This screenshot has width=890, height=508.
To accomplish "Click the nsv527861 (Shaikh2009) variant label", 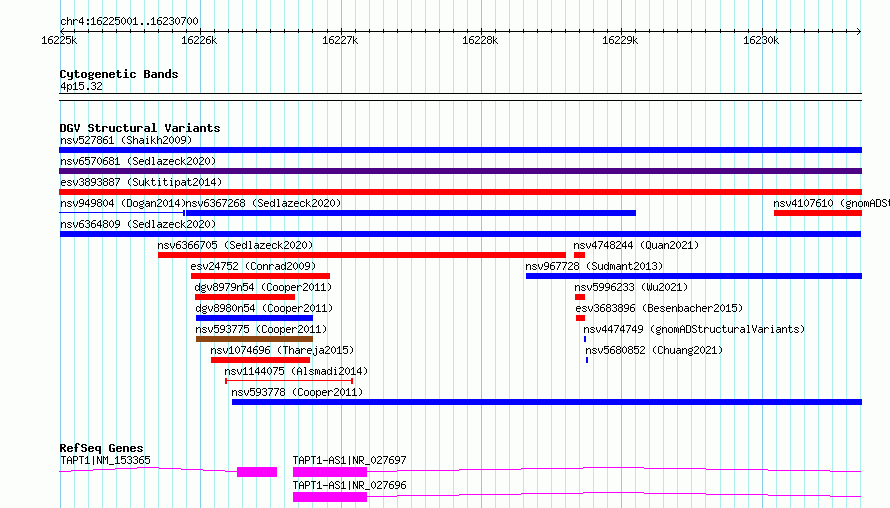I will click(x=126, y=140).
